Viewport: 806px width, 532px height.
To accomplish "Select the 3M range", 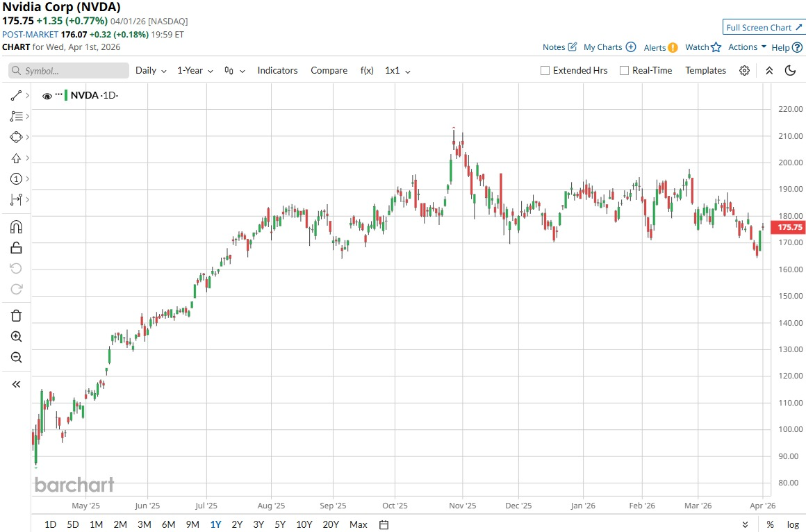I will [145, 524].
